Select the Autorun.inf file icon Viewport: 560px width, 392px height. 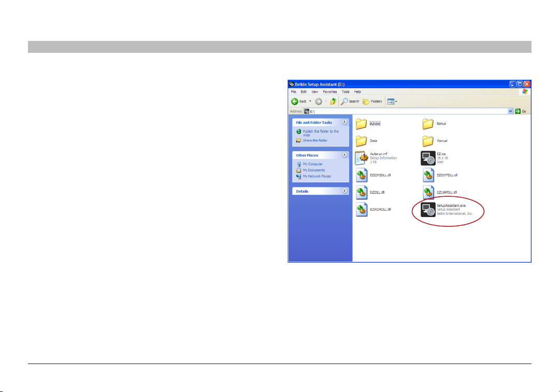click(x=362, y=158)
